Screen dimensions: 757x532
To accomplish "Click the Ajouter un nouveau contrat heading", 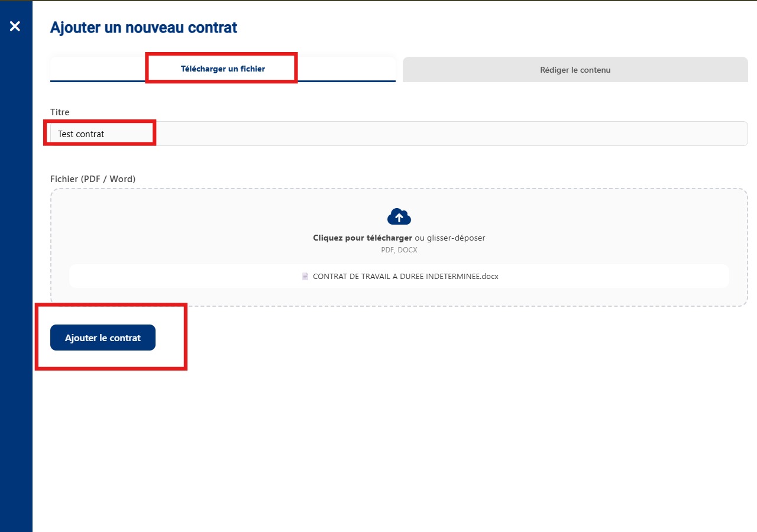I will [144, 27].
